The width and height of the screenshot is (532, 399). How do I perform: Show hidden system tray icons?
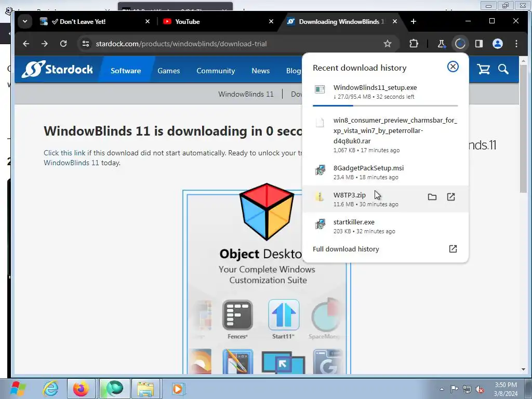click(442, 389)
